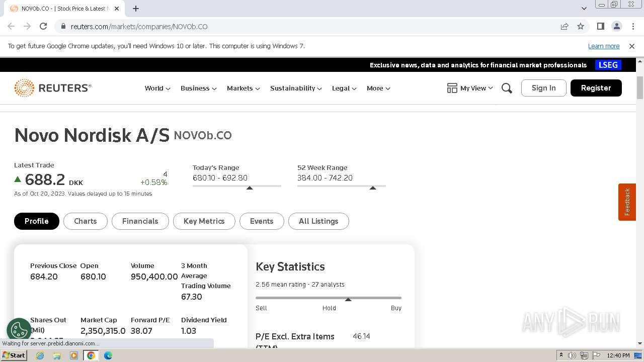Click the Novo Nordisk A/S title
The image size is (644, 362).
(92, 135)
